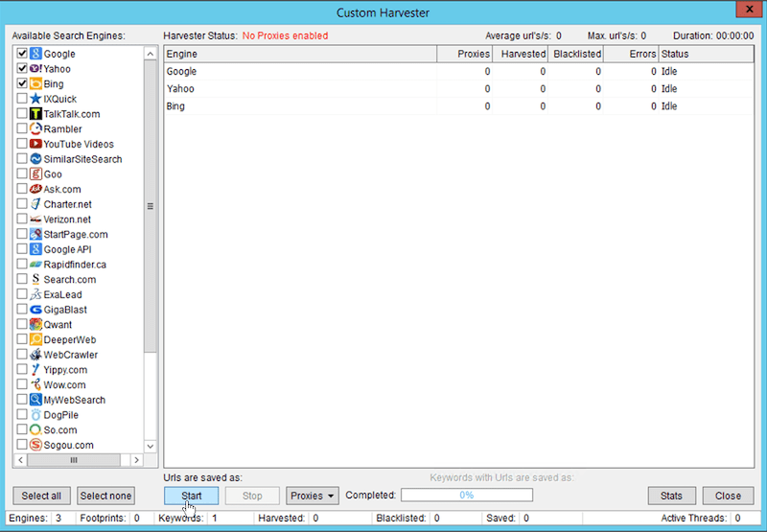This screenshot has height=532, width=767.
Task: Click the Qwant icon
Action: coord(35,325)
